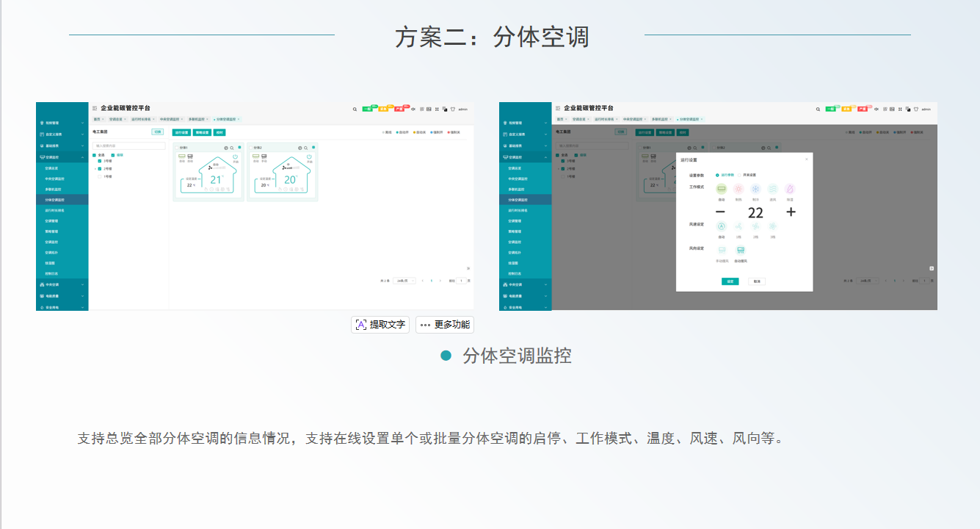
Task: Open page-size dropdown in left screenshot
Action: 404,281
